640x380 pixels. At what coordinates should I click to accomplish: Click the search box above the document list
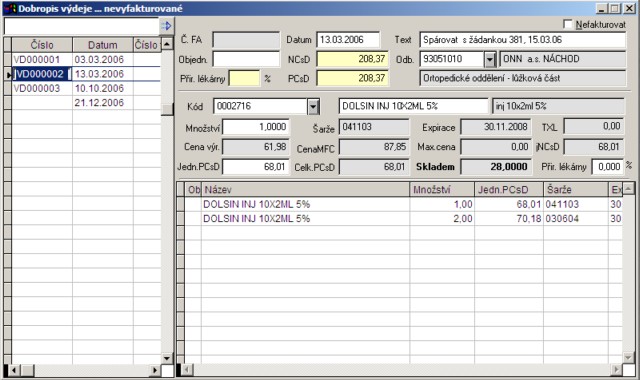(81, 27)
